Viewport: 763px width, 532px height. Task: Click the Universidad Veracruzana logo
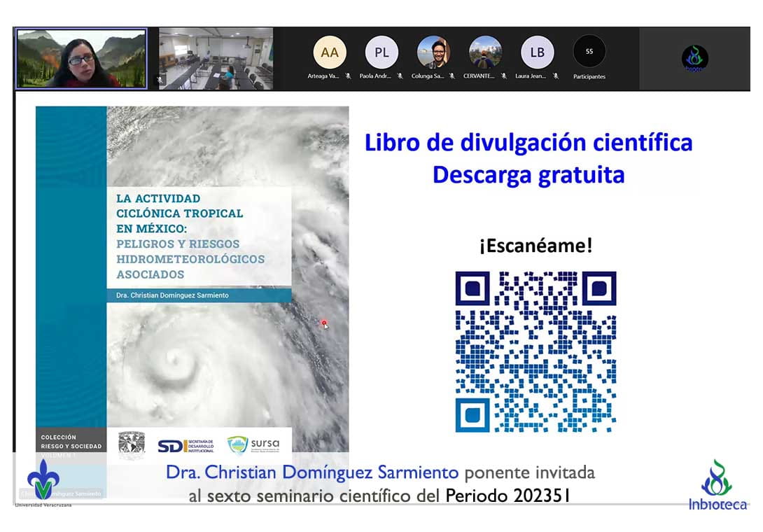click(x=43, y=482)
